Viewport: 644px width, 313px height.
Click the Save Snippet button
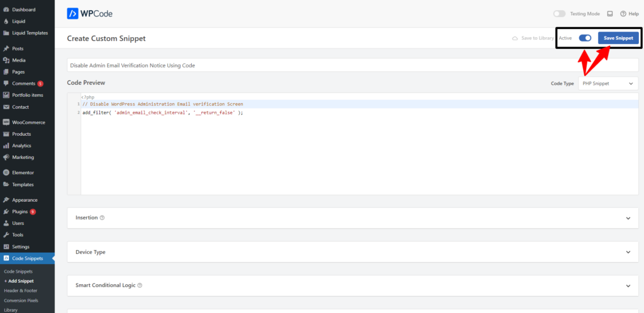(x=618, y=38)
